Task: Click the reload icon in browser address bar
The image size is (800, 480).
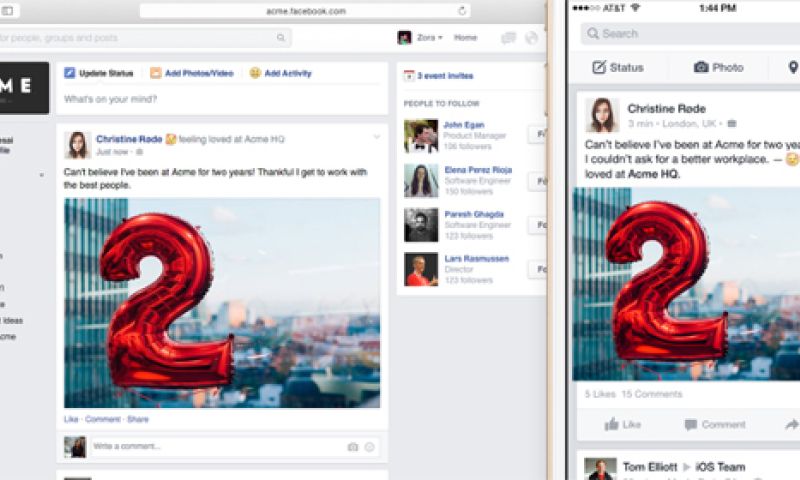Action: 462,11
